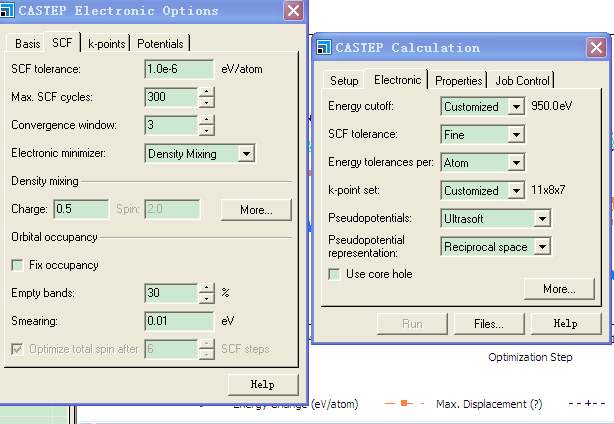Increase Convergence window with up arrow

[206, 120]
